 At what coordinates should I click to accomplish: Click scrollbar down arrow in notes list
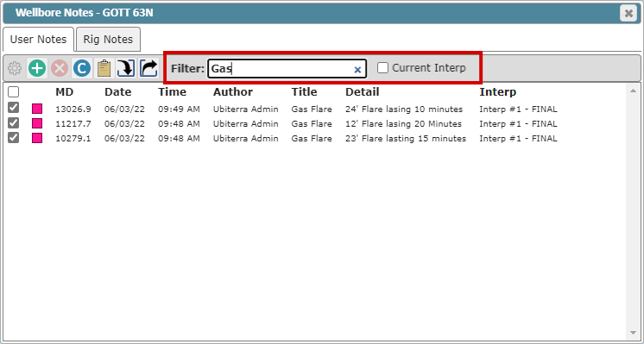(x=633, y=333)
